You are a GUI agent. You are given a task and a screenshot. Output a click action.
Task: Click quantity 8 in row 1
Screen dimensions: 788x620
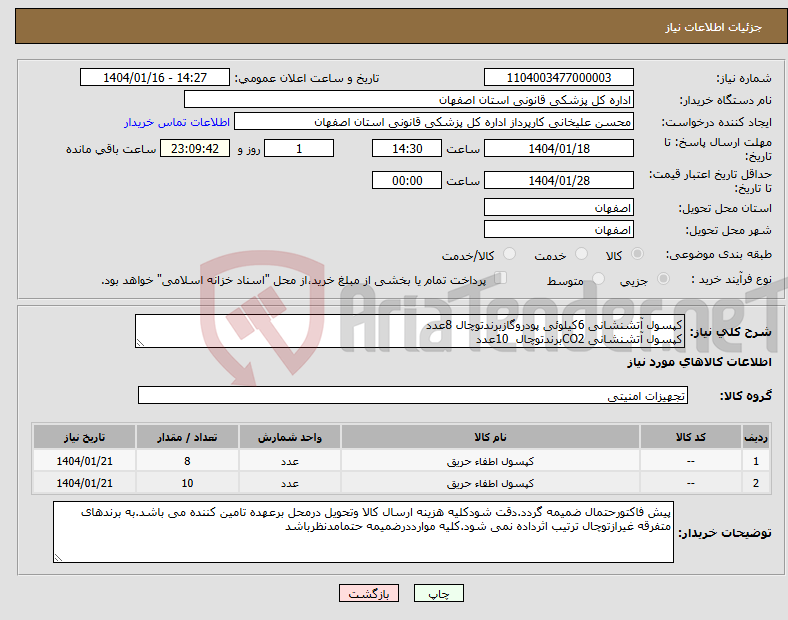coord(187,461)
